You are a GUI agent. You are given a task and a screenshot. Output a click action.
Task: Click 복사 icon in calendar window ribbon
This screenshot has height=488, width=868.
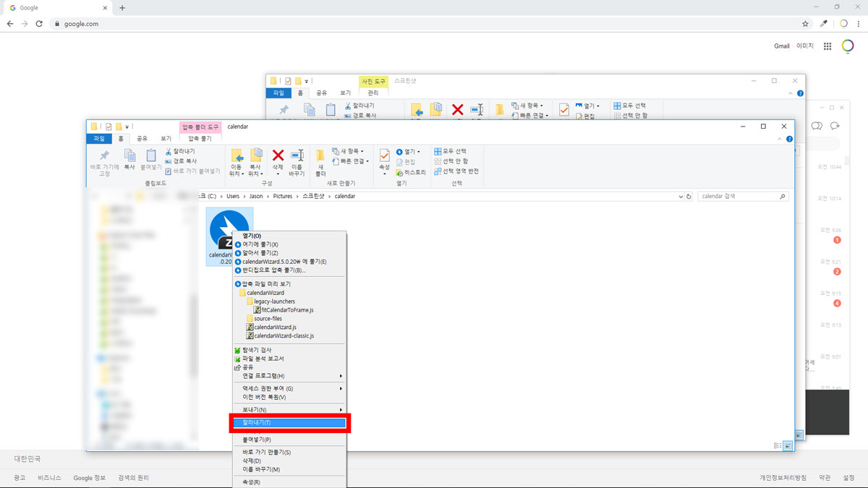click(129, 160)
